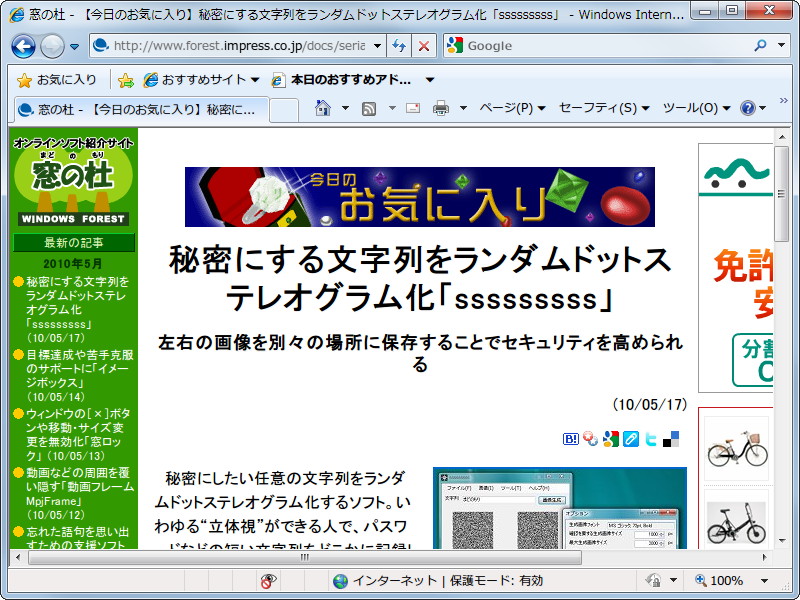This screenshot has width=800, height=600.
Task: Open the address bar history dropdown
Action: (x=377, y=45)
